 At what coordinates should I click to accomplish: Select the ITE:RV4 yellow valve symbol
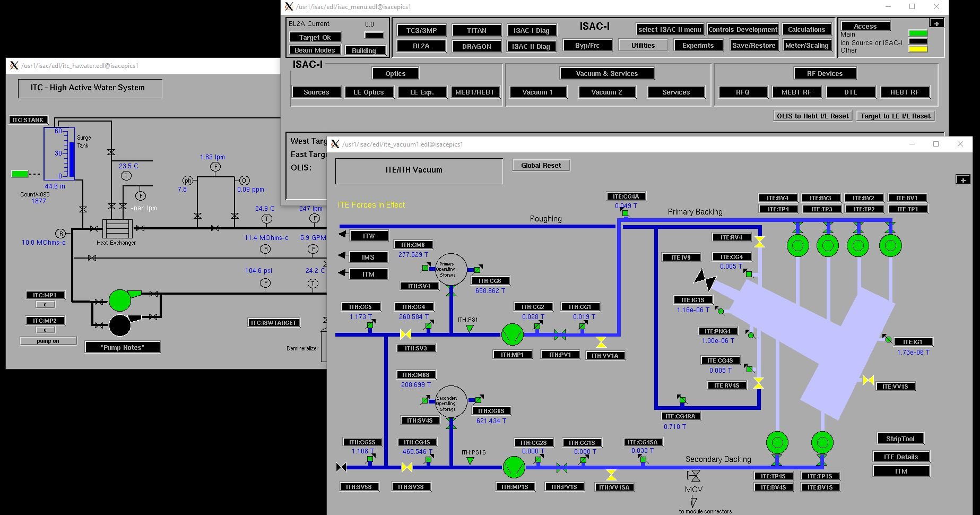pos(759,242)
